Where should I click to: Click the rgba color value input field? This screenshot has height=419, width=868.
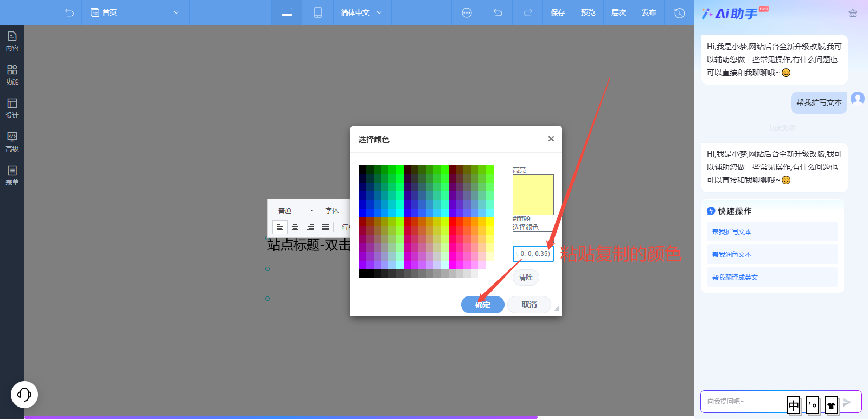pyautogui.click(x=533, y=254)
